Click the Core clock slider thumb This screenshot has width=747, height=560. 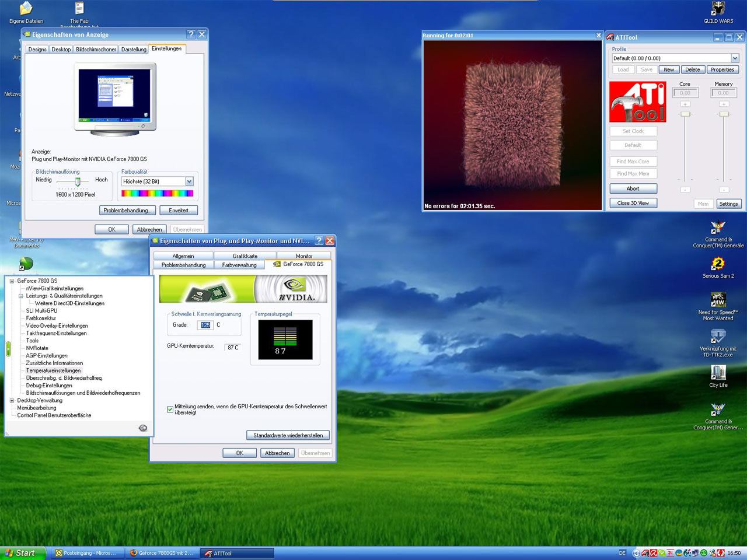(x=686, y=114)
